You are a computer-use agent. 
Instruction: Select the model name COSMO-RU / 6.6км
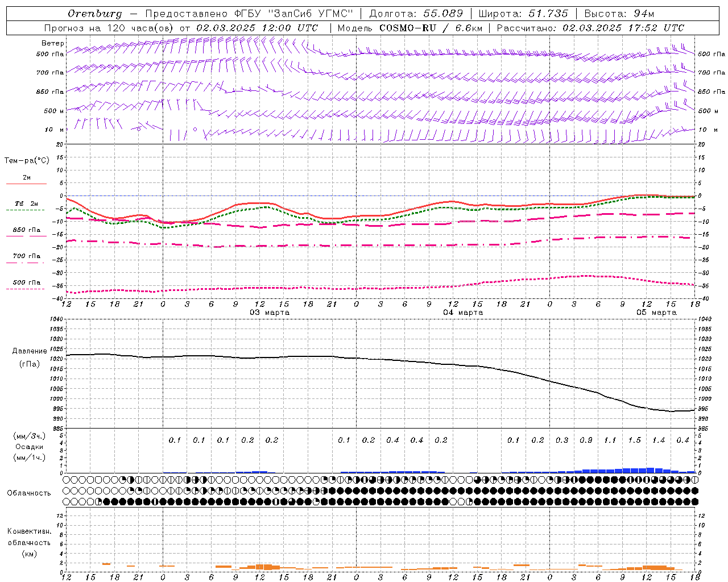(431, 28)
